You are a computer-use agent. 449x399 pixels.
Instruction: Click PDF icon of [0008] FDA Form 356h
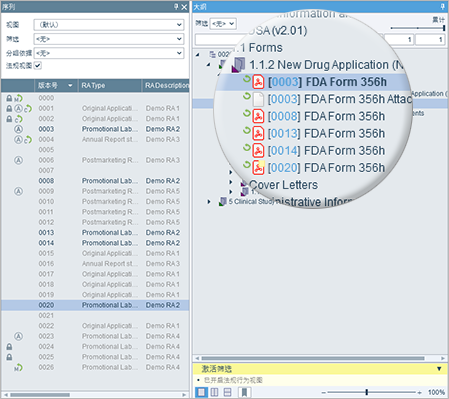point(258,116)
